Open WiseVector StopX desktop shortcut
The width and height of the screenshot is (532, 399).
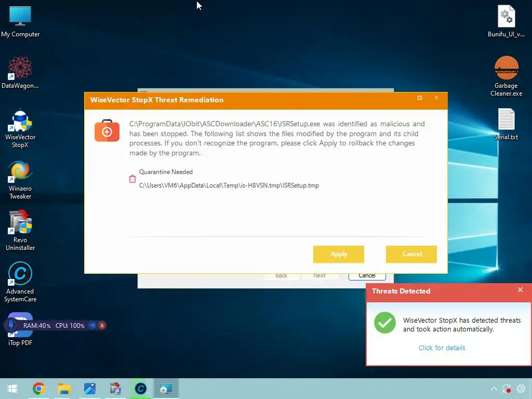pos(20,128)
